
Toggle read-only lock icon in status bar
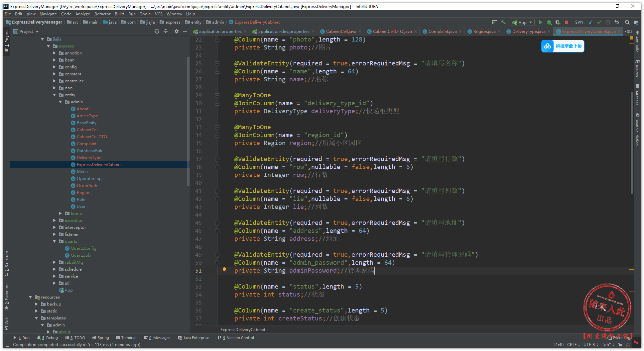click(x=620, y=345)
